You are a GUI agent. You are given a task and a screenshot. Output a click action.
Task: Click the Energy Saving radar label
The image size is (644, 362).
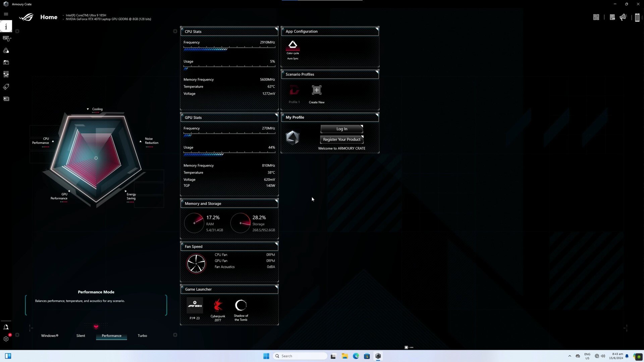tap(131, 196)
